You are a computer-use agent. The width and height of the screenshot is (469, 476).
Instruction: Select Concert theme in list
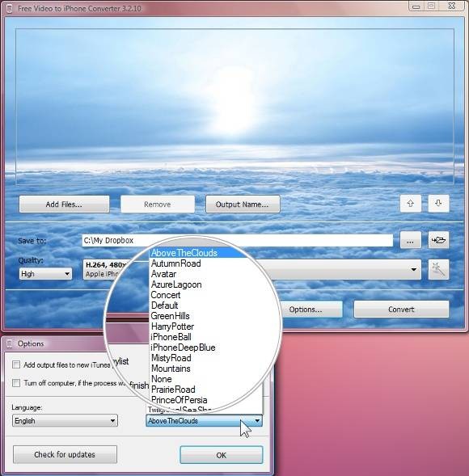point(166,295)
